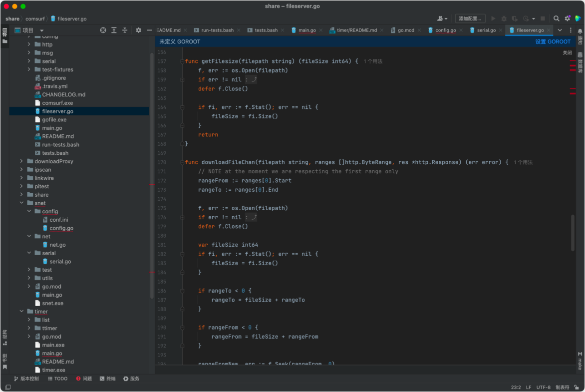Toggle the 通知 notifications bell panel
Viewport: 585px width, 392px height.
pos(580,36)
